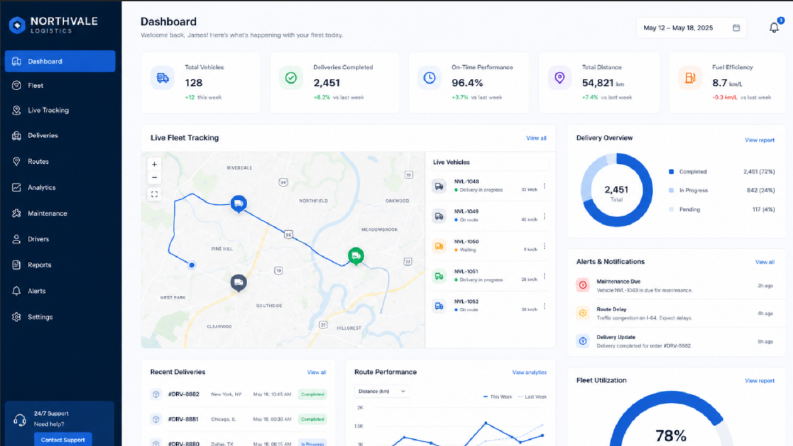Viewport: 793px width, 446px height.
Task: Open the notifications bell icon
Action: point(774,28)
